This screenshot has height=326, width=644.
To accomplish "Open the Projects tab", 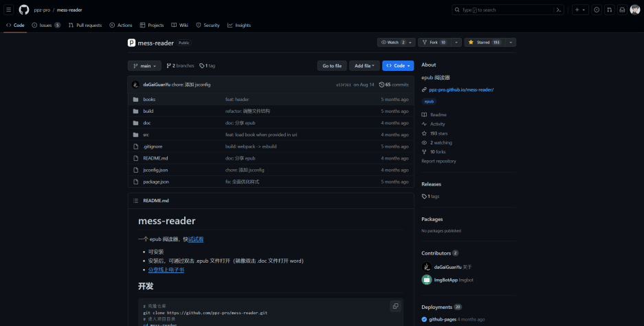I will (x=152, y=25).
